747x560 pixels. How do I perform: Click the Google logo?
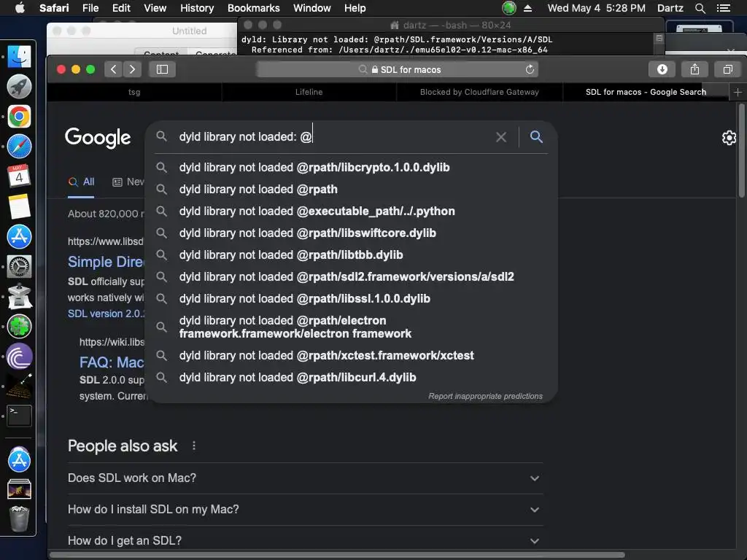(98, 138)
